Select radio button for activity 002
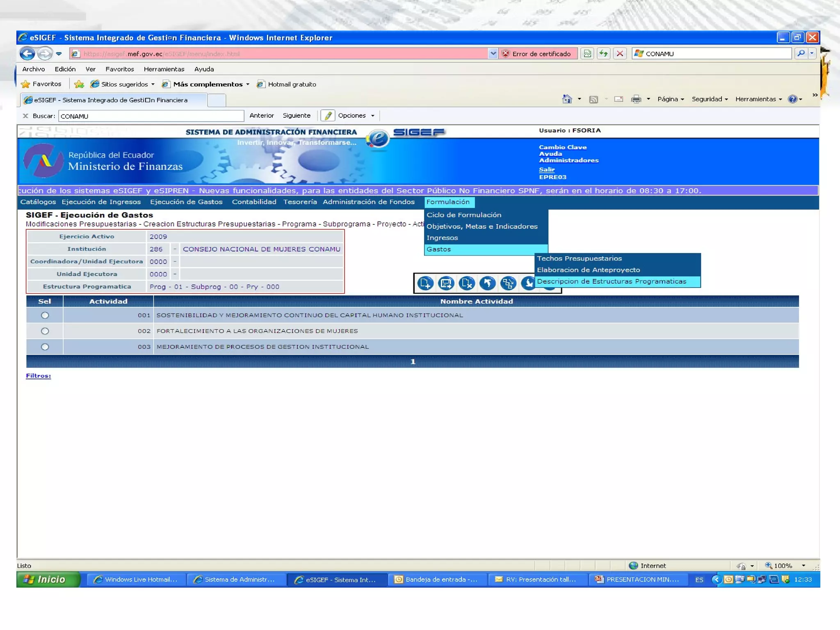Viewport: 840px width, 630px height. pyautogui.click(x=45, y=331)
